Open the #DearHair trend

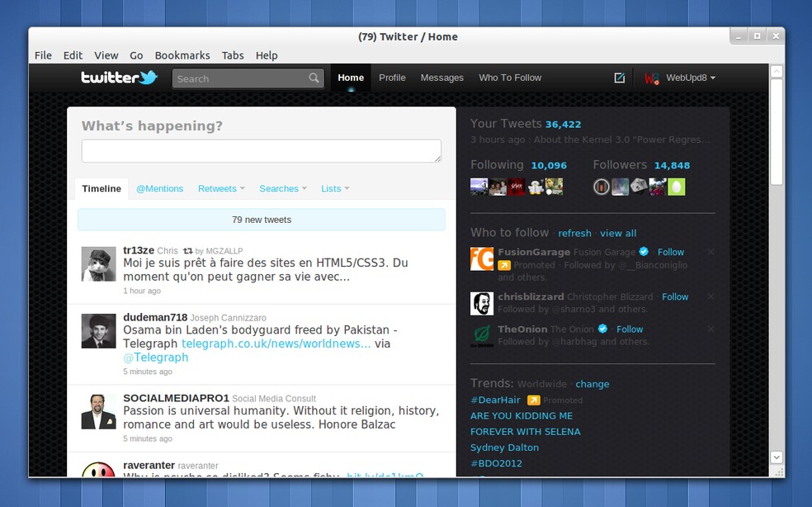click(495, 400)
